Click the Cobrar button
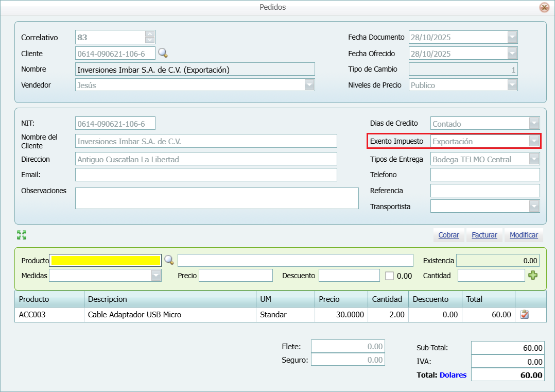 [448, 235]
